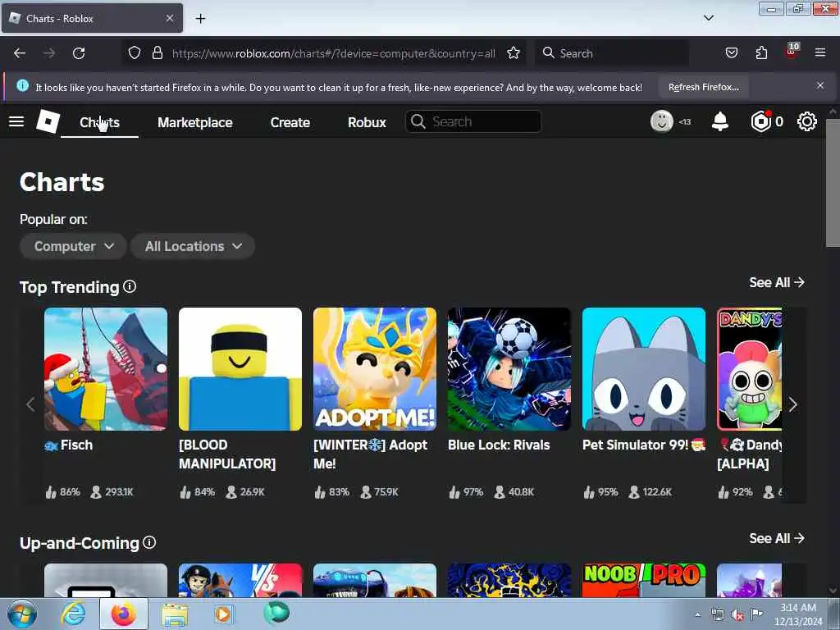Open the Robux balance icon

(760, 121)
